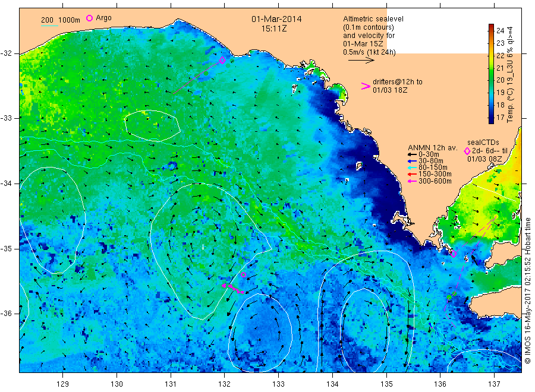Click the cyan 80-150m ANMN arrow
Screen dimensions: 535x392
(x=412, y=167)
